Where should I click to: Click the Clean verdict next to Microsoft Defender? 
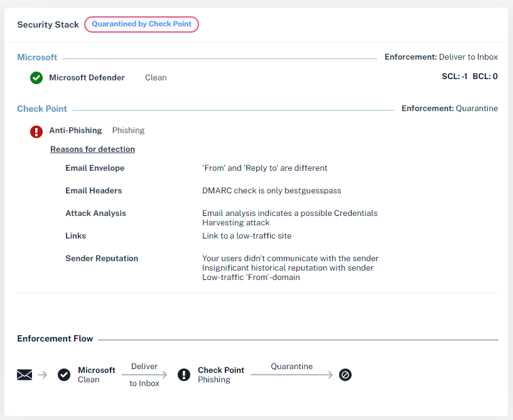(156, 77)
